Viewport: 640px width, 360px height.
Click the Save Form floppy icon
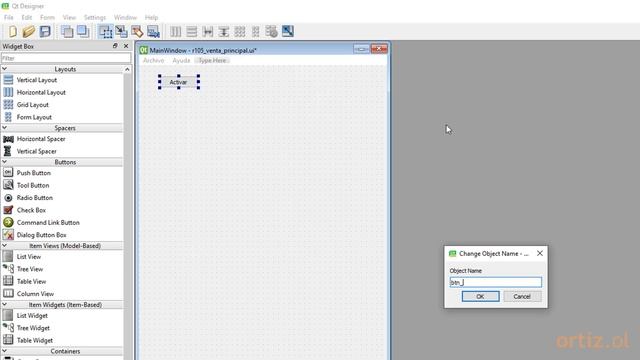point(45,31)
